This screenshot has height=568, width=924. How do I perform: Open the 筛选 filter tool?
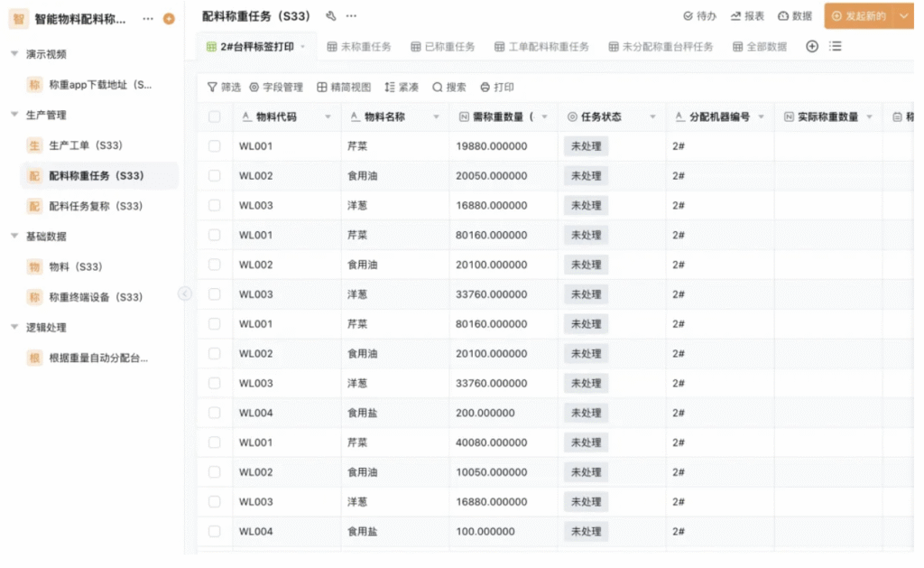pyautogui.click(x=224, y=88)
